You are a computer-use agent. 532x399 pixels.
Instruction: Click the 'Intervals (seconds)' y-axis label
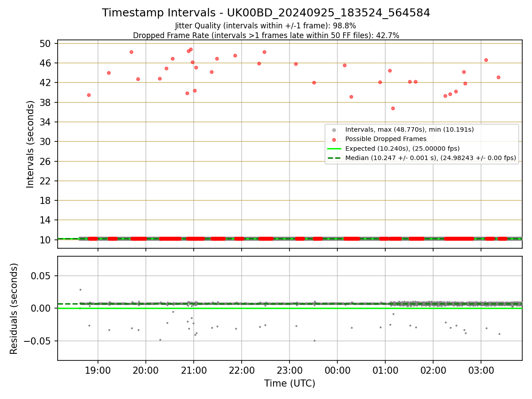coord(30,144)
